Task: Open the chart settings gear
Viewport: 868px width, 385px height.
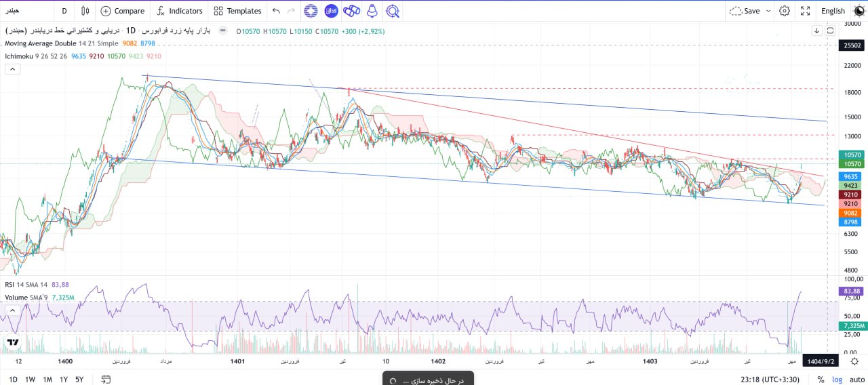Action: pos(785,11)
